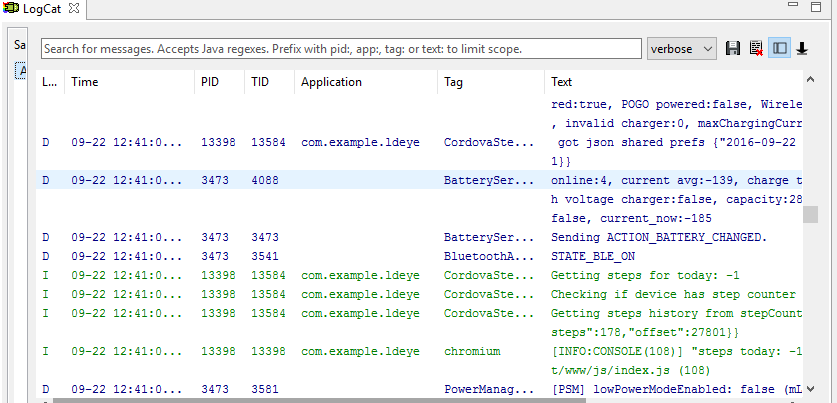Click the chromium tag cell
The height and width of the screenshot is (403, 837).
(472, 351)
